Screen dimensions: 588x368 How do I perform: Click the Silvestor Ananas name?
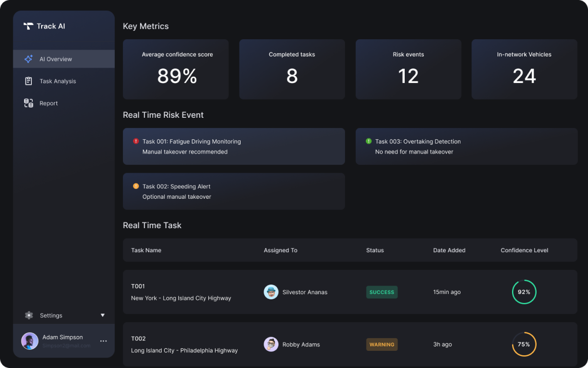pyautogui.click(x=305, y=292)
